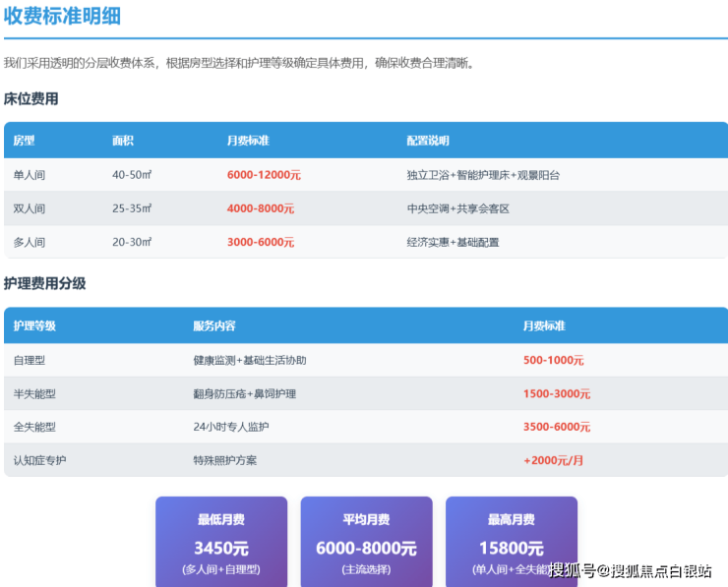Click the 护理等级 column header

click(x=34, y=325)
